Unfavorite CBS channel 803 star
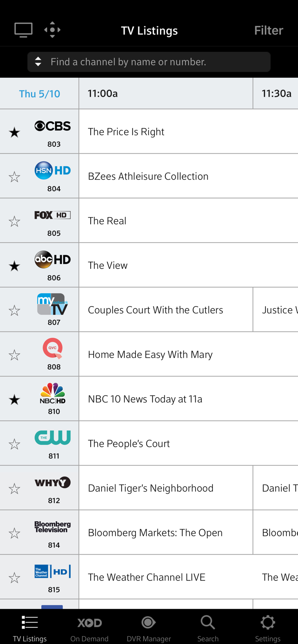The height and width of the screenshot is (644, 298). (14, 132)
